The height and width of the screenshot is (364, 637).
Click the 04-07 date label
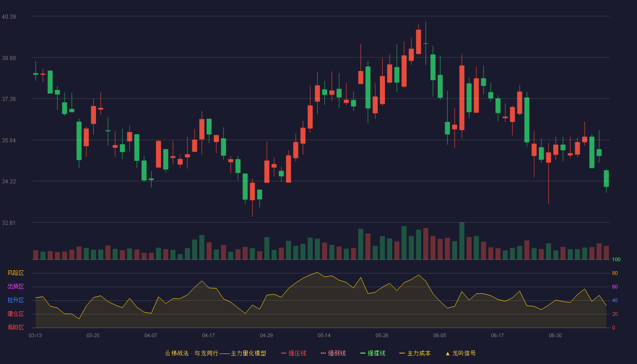pyautogui.click(x=151, y=335)
